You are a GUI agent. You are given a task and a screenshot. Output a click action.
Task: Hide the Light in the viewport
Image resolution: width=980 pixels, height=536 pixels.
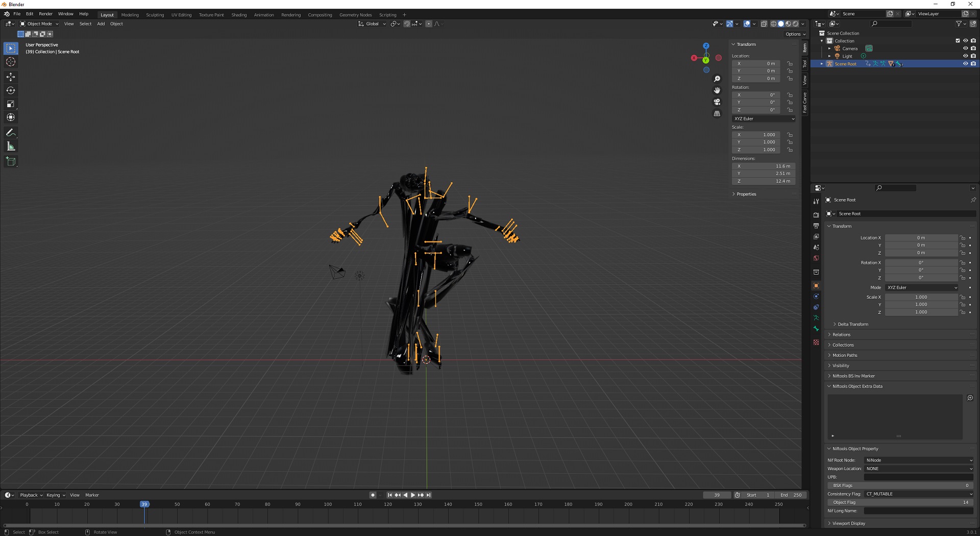click(965, 56)
